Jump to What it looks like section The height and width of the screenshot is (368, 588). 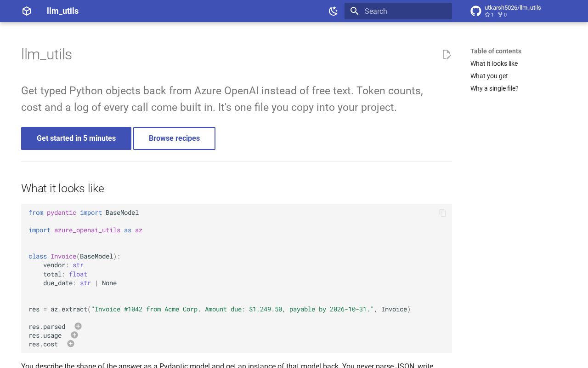(494, 63)
